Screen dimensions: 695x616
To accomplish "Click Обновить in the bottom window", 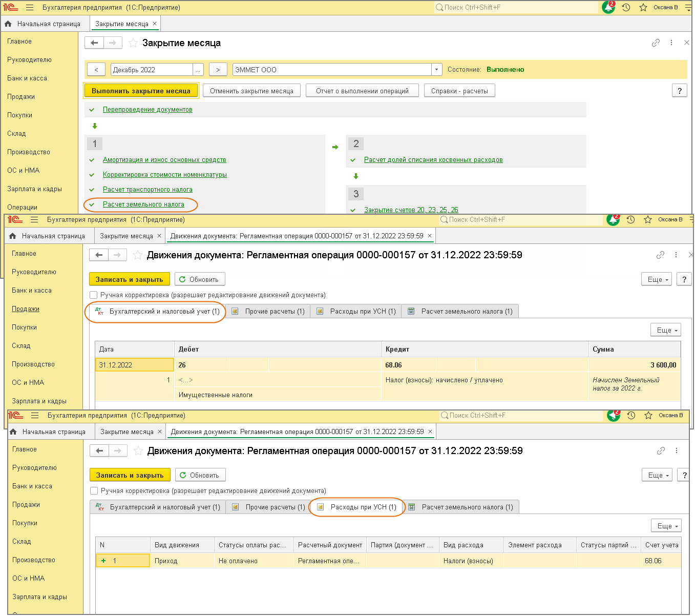I will [x=200, y=475].
